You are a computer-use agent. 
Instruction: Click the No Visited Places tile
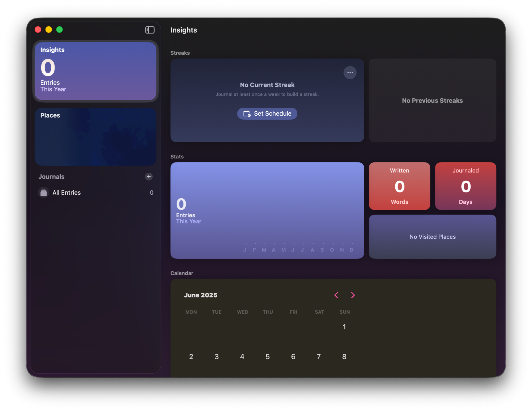coord(432,237)
